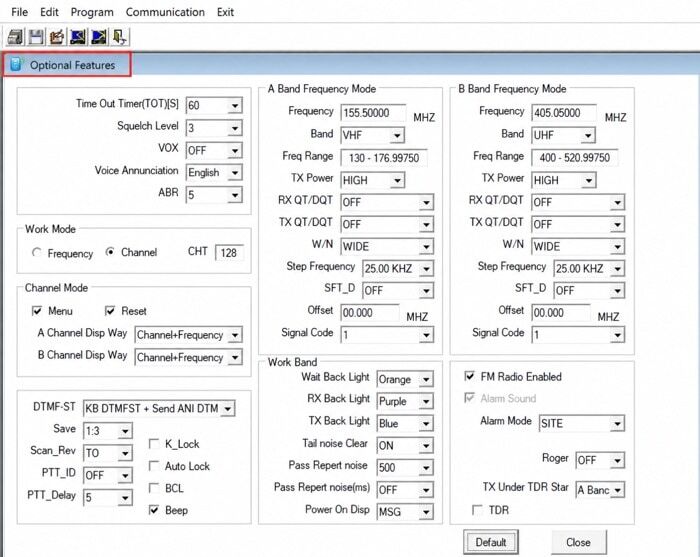The image size is (700, 557).
Task: Open the B Band Signal Code dropdown
Action: [578, 335]
